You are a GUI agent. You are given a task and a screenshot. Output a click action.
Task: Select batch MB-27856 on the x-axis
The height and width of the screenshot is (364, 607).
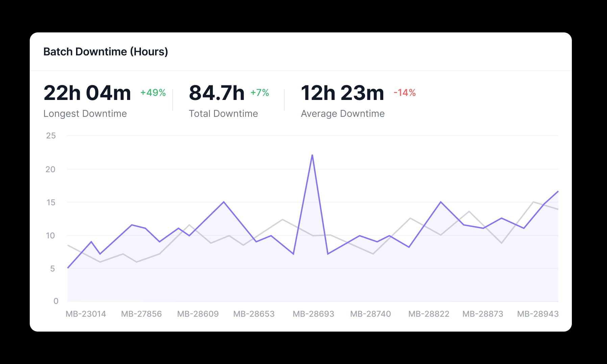(x=141, y=314)
